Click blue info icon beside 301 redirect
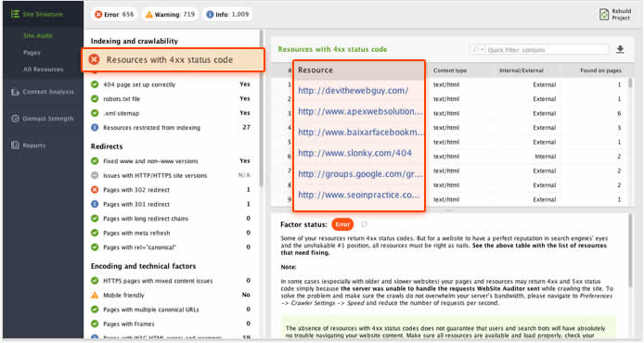 pos(95,204)
